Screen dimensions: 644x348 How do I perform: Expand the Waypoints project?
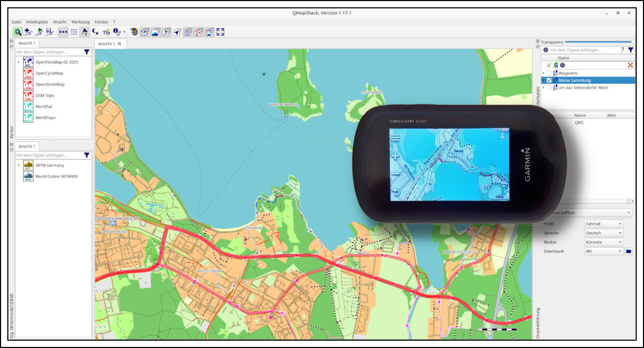click(x=544, y=73)
